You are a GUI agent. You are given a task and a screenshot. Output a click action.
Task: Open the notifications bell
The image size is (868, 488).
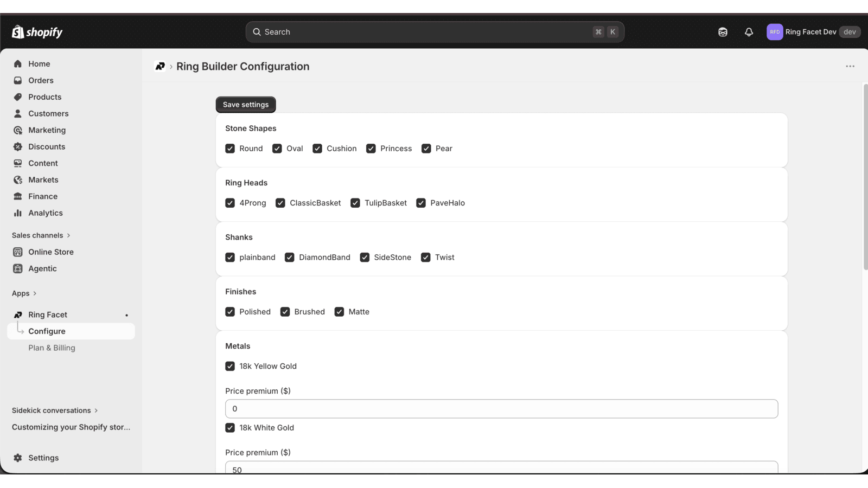click(x=749, y=32)
